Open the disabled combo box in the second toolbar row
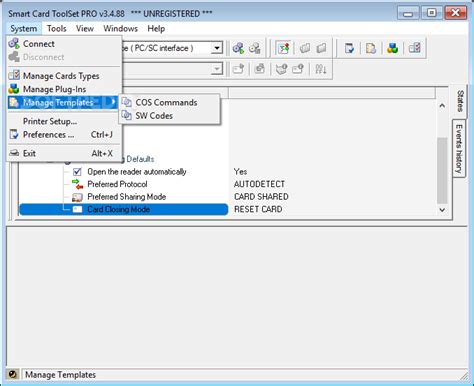 point(217,69)
